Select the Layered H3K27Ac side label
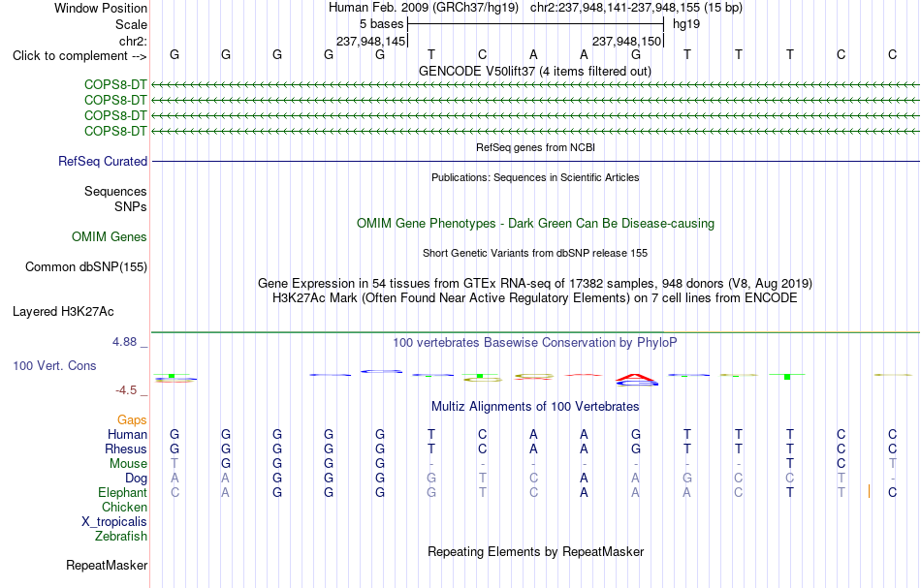 click(x=63, y=312)
